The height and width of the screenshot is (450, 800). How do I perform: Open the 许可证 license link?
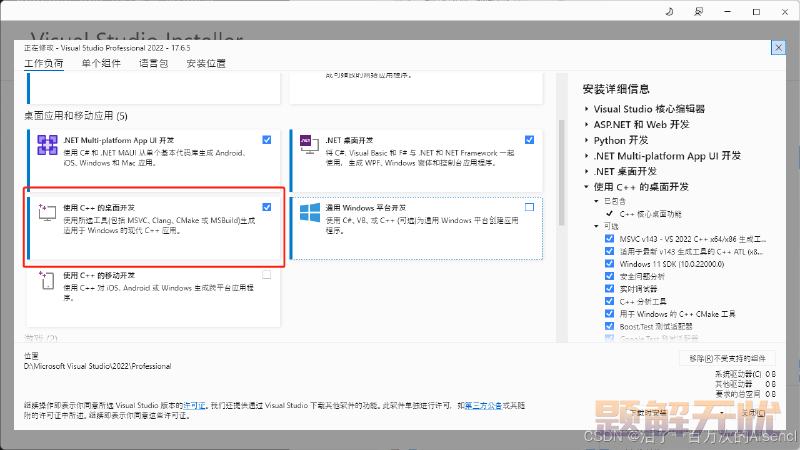click(194, 406)
